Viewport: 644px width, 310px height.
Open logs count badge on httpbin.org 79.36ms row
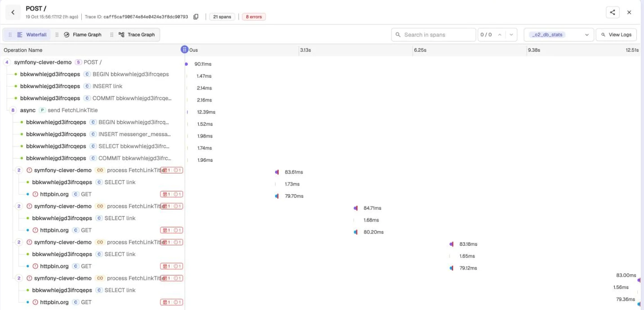tap(166, 302)
